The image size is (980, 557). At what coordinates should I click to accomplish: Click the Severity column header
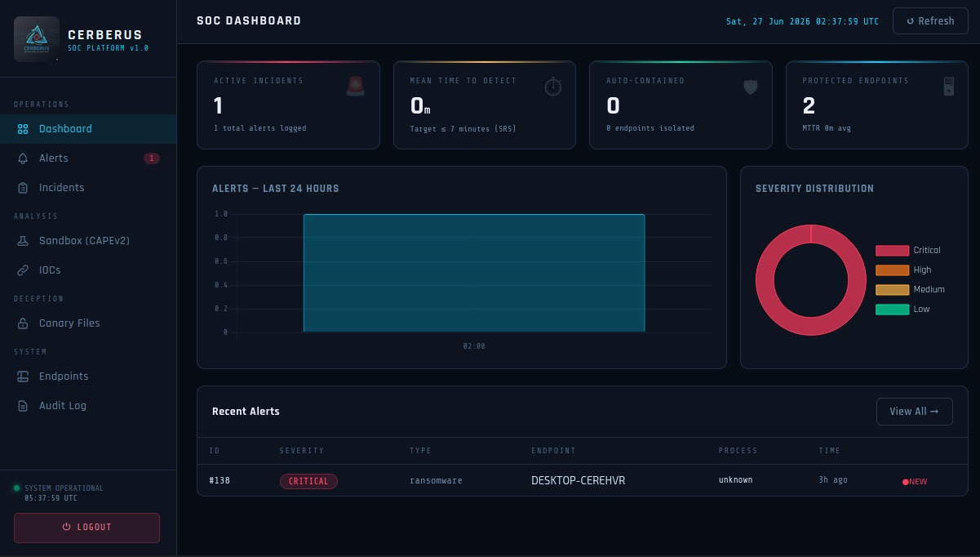(x=302, y=451)
